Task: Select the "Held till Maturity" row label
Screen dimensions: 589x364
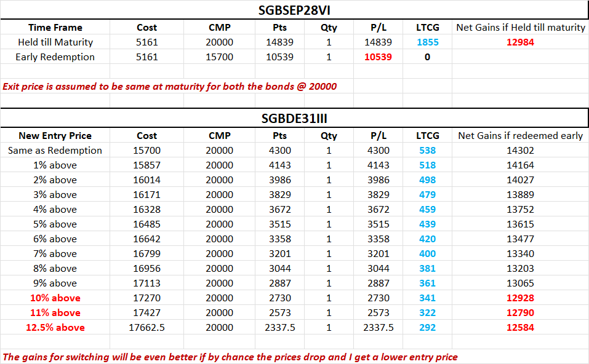Action: point(55,42)
